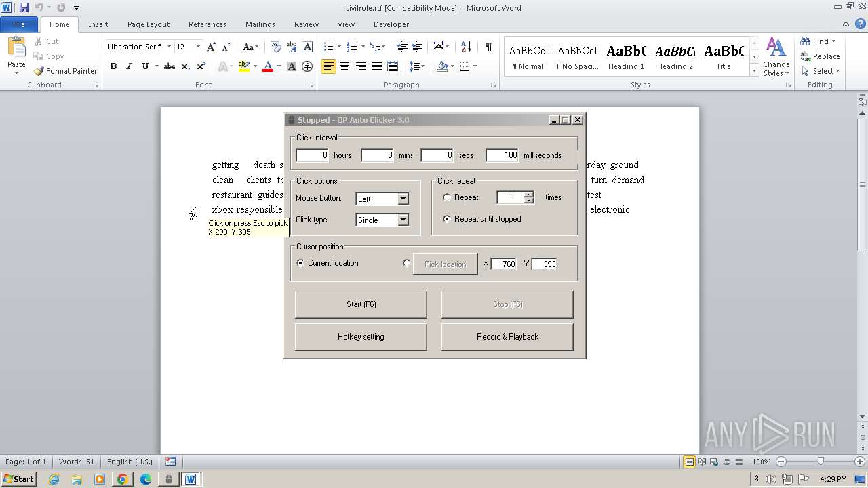Sort the selected text alphabetically
Viewport: 868px width, 488px height.
tap(466, 47)
